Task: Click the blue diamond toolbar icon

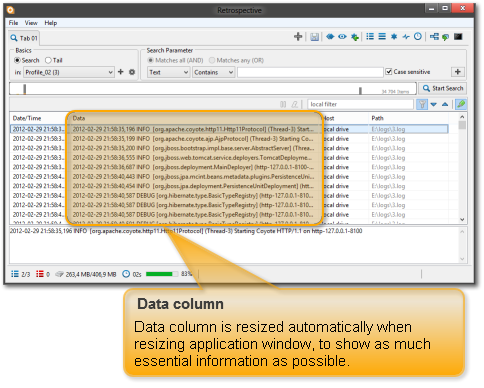Action: click(330, 37)
